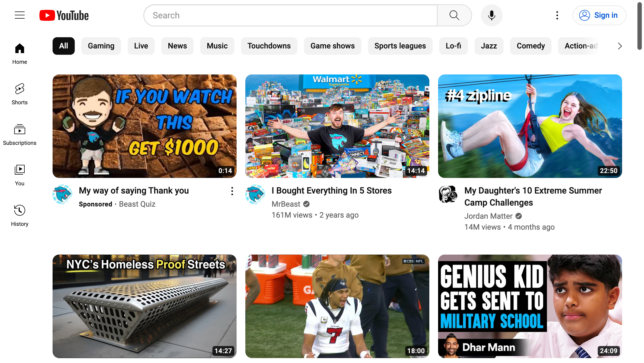Switch to the Comedy chip
This screenshot has width=644, height=363.
pyautogui.click(x=530, y=46)
